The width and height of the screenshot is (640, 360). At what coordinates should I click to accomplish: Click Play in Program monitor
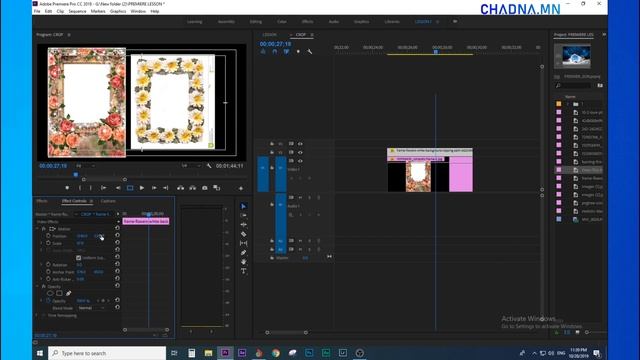coord(142,188)
